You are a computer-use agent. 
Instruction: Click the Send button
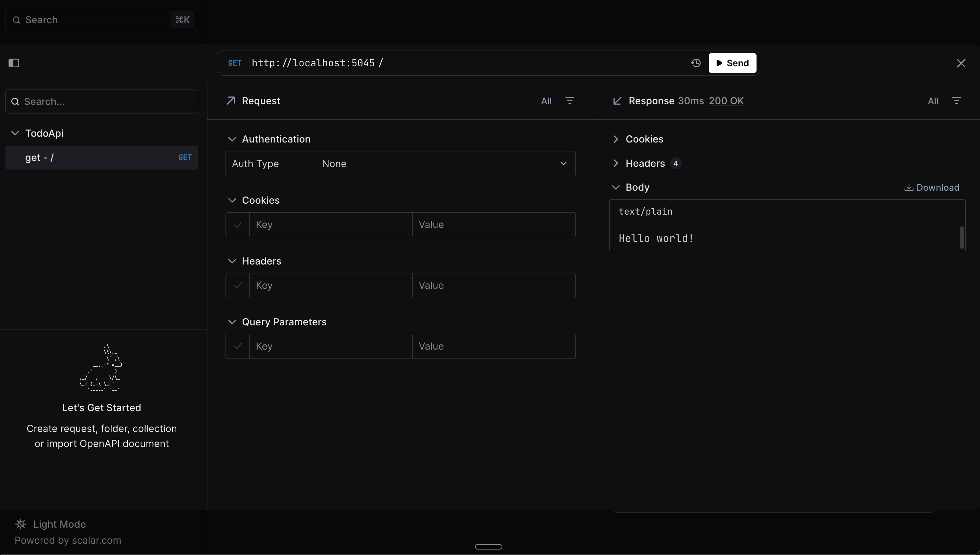[732, 63]
